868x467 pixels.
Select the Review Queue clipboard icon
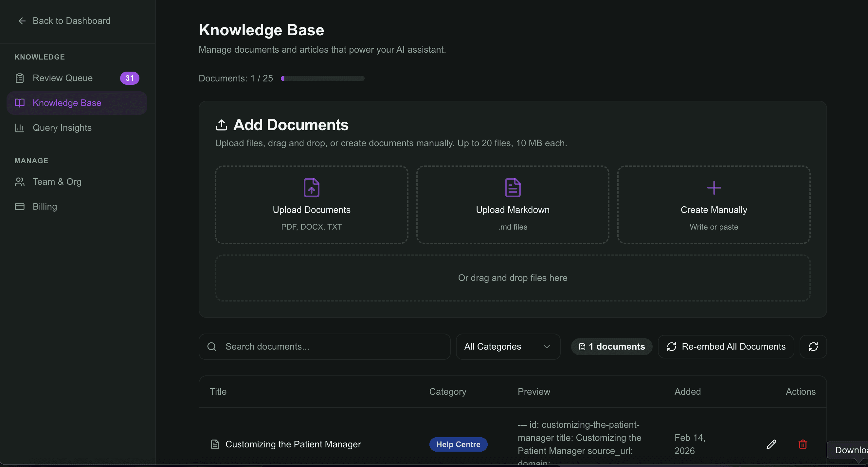point(19,78)
